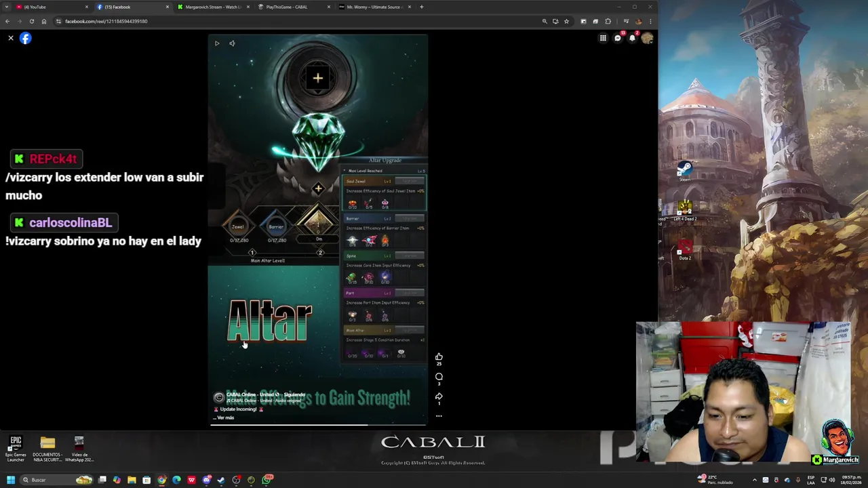Select the Dota 2 desktop shortcut

685,249
